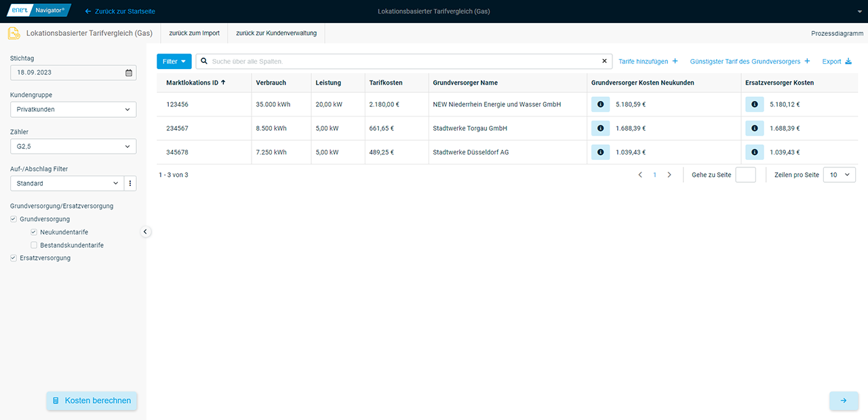Open Grundversorger info icon for row 123456

(x=600, y=104)
